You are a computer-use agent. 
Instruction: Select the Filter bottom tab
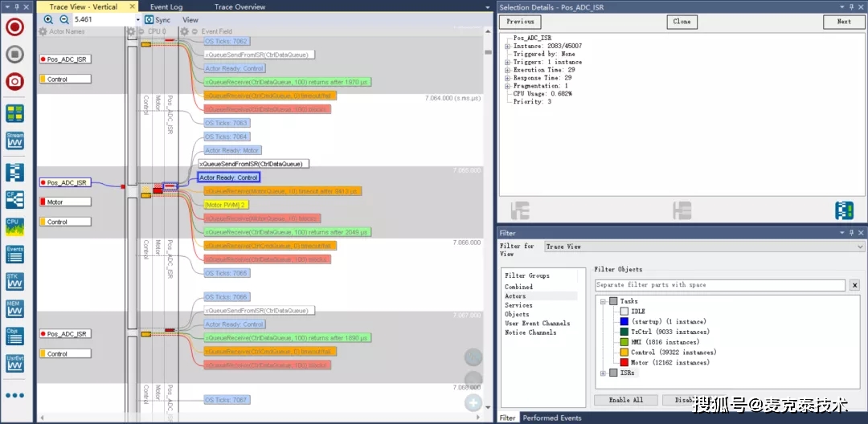click(x=508, y=418)
